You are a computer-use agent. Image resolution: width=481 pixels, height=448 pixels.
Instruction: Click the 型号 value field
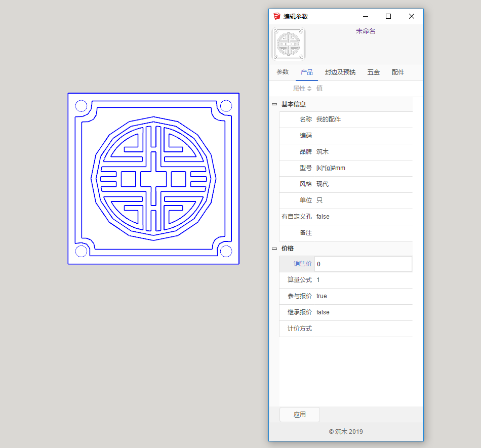[331, 168]
